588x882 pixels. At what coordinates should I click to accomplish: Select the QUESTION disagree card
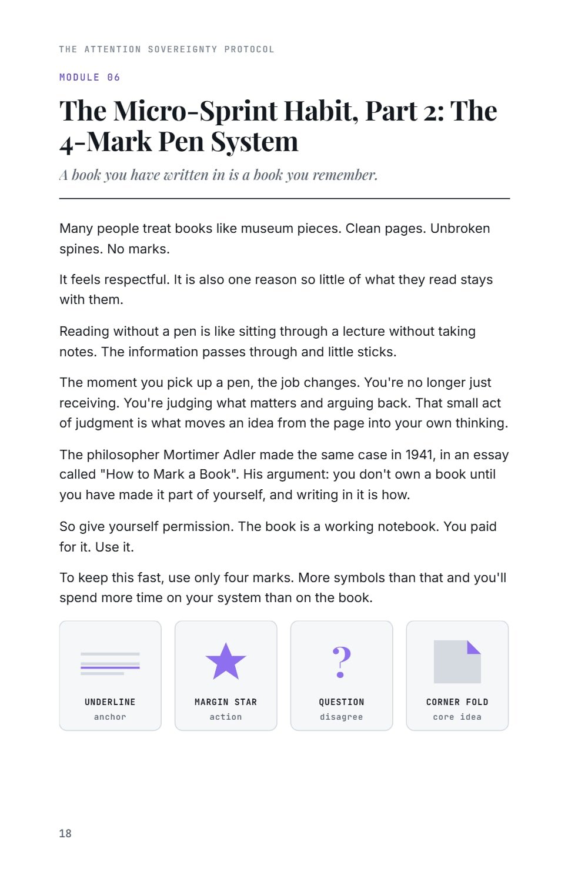342,676
